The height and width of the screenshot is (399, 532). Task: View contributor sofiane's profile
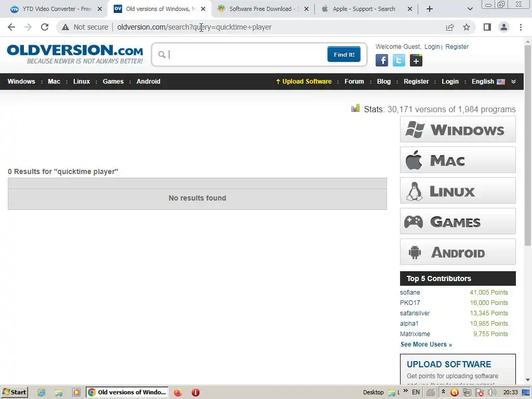pos(410,292)
